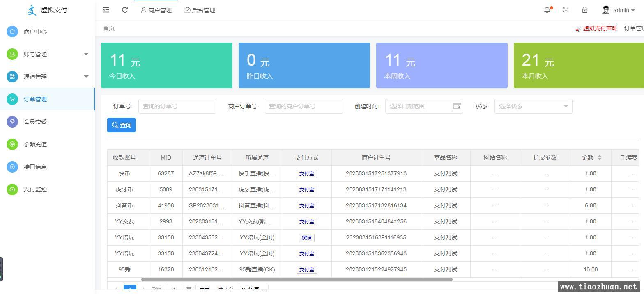Focus the 商户订单号 search input
644x294 pixels.
(x=304, y=106)
